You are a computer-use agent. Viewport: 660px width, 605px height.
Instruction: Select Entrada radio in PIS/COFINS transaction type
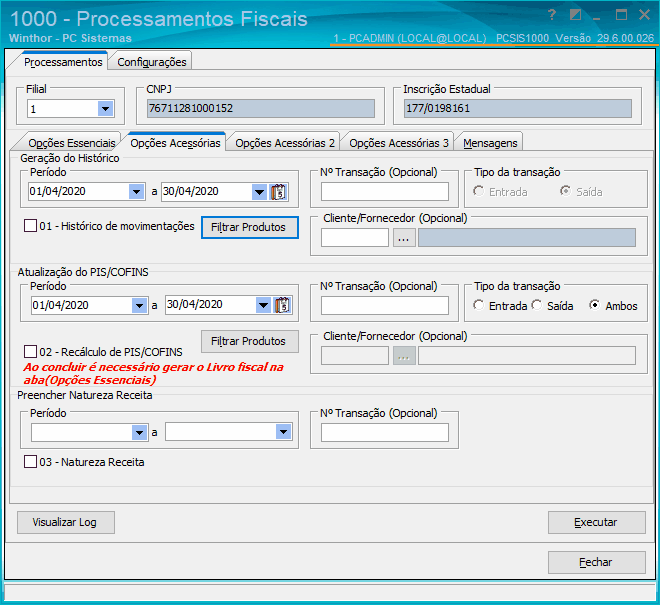[479, 305]
